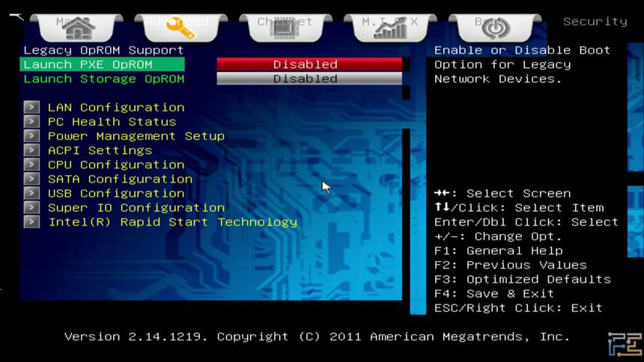Open the Chipset tab with the chip icon

[285, 28]
